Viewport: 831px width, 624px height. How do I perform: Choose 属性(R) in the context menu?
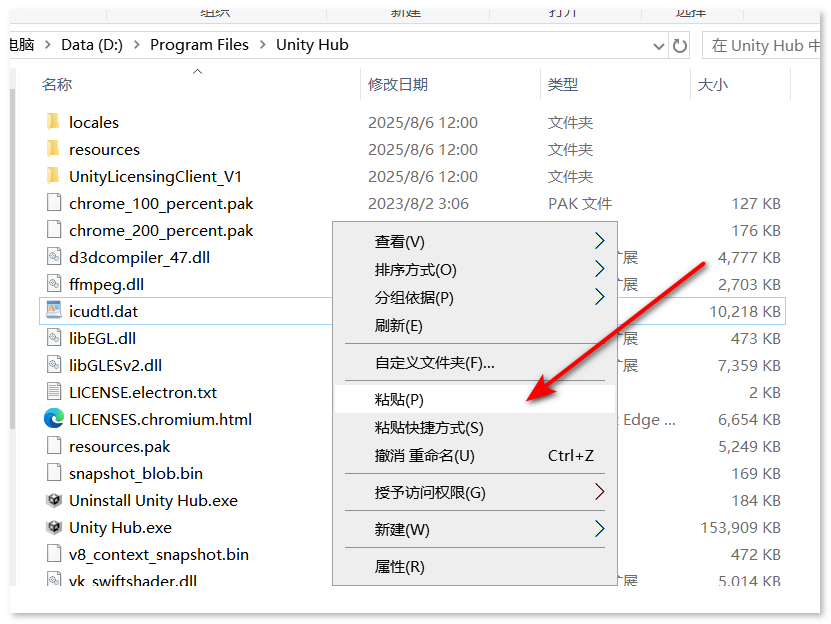pyautogui.click(x=475, y=566)
